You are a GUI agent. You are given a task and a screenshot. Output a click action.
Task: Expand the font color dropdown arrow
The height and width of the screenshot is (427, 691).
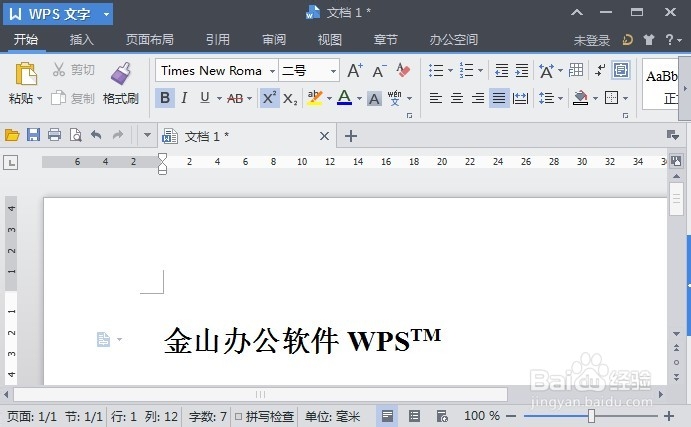pyautogui.click(x=359, y=98)
